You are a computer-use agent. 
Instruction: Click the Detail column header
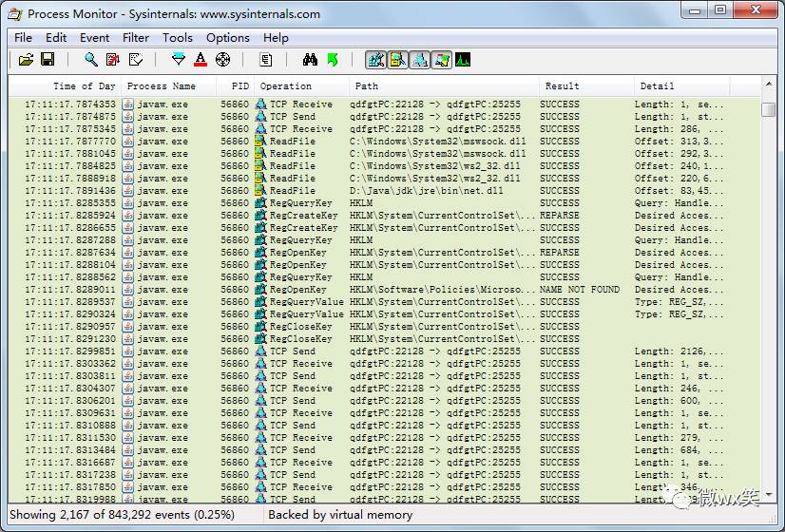681,86
